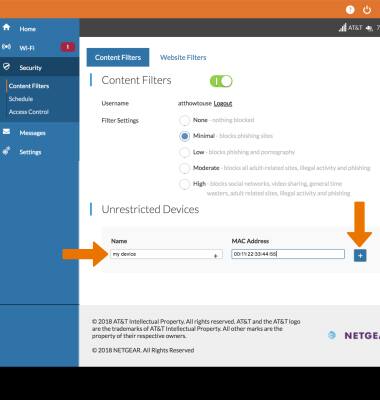This screenshot has width=380, height=400.
Task: Click the 2018 NETGEAR rights reserved text
Action: pyautogui.click(x=143, y=350)
